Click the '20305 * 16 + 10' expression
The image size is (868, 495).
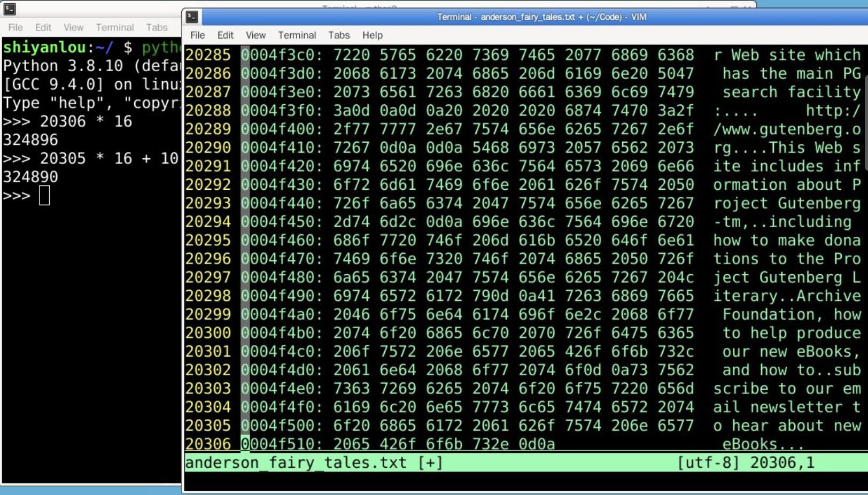coord(109,158)
